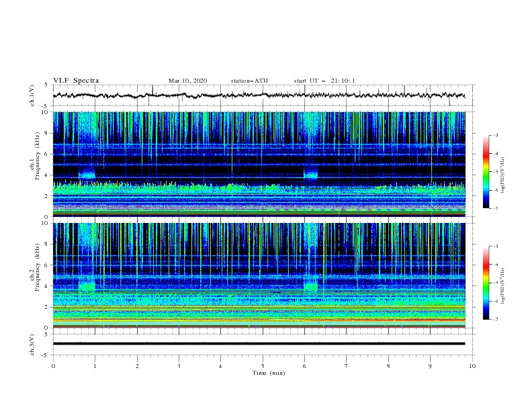Click "-7" on the upper color bar scale
Screen dimensions: 532x411
pyautogui.click(x=495, y=208)
